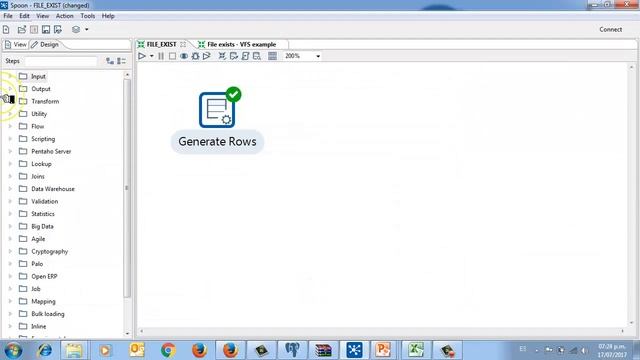The image size is (640, 360).
Task: Select the Data Warehouse category
Action: coord(53,189)
